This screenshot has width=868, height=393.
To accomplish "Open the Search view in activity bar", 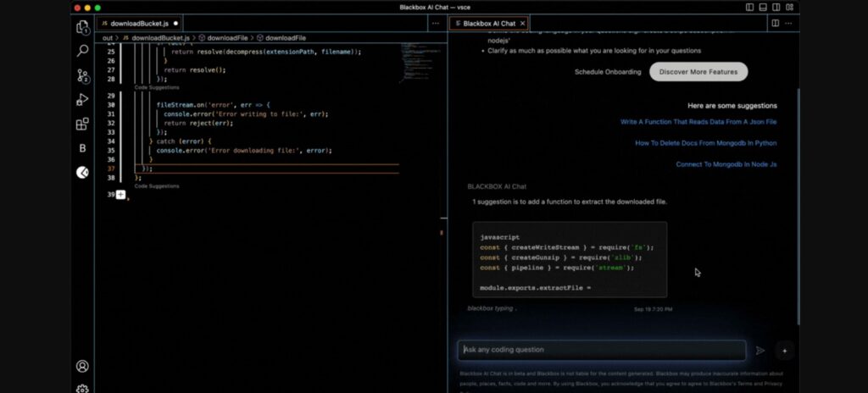I will pyautogui.click(x=82, y=51).
